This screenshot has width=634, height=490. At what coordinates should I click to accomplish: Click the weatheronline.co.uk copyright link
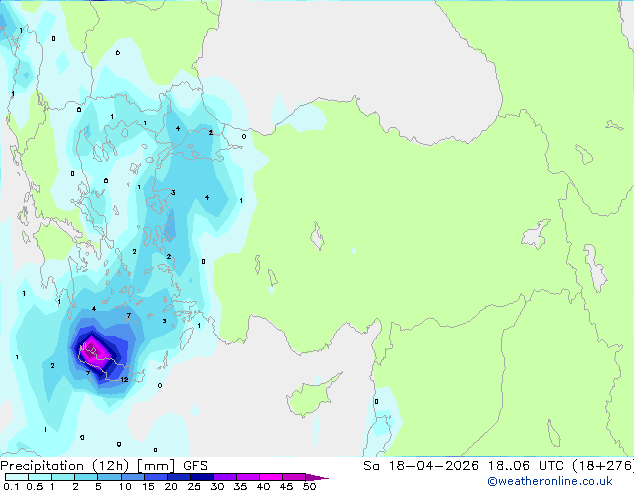550,481
